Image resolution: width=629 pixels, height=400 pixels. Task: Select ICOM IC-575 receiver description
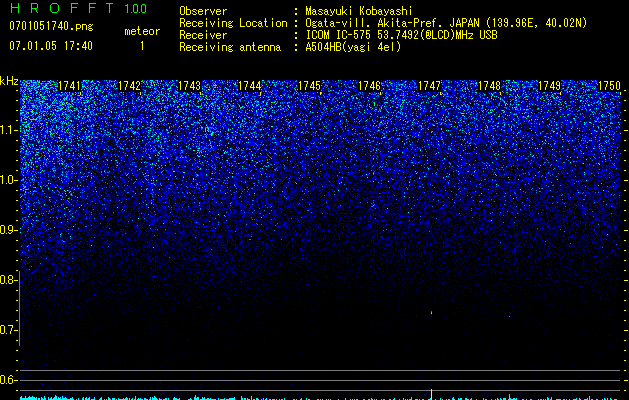[x=401, y=35]
